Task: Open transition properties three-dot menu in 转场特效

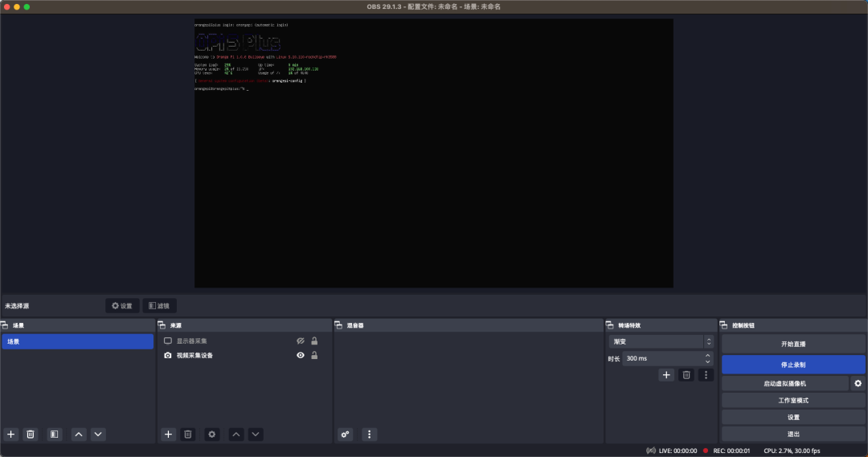Action: (706, 375)
